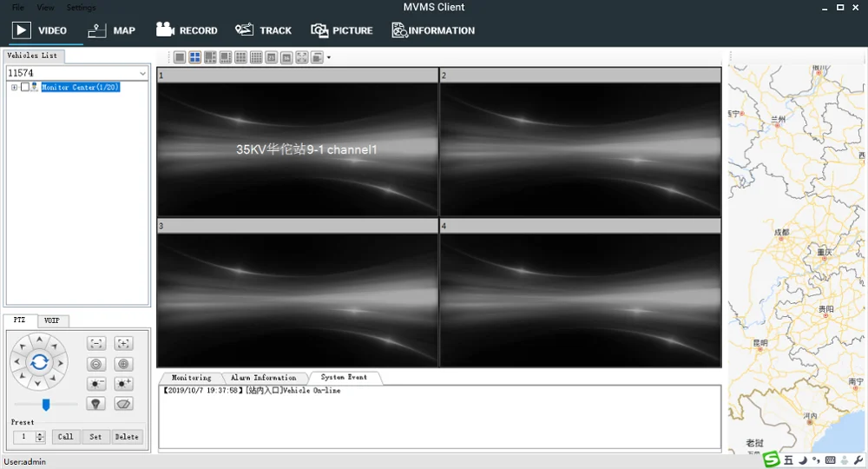Switch to System Event tab
The image size is (868, 469).
(x=344, y=377)
